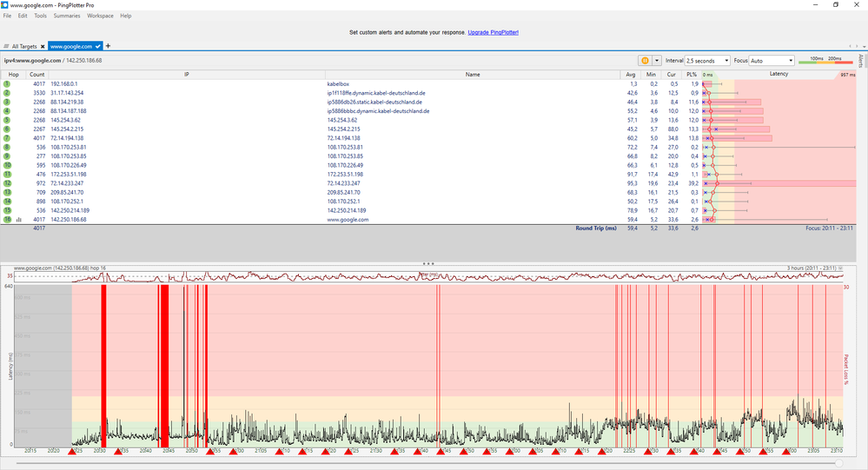Open the Help menu
Image resolution: width=868 pixels, height=470 pixels.
click(x=126, y=16)
